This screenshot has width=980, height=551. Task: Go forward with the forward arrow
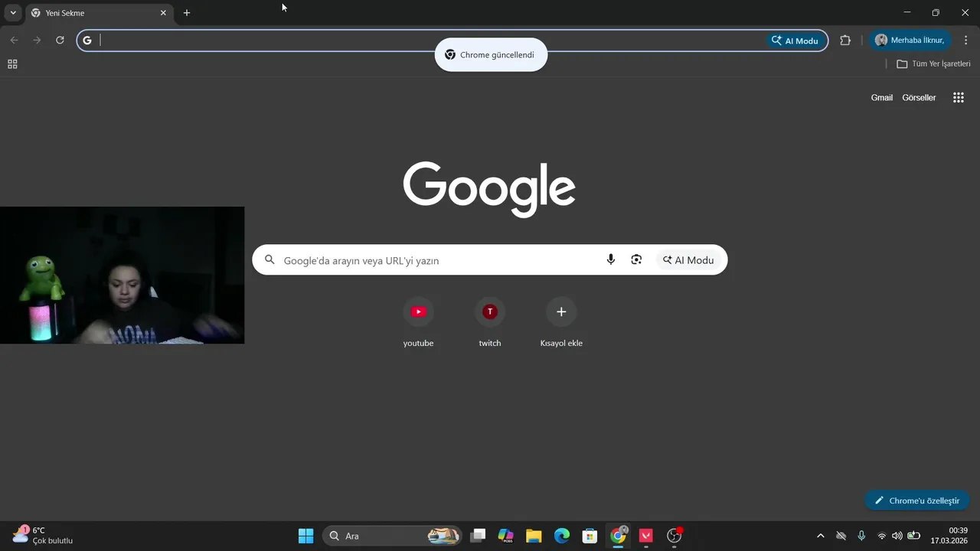tap(37, 41)
